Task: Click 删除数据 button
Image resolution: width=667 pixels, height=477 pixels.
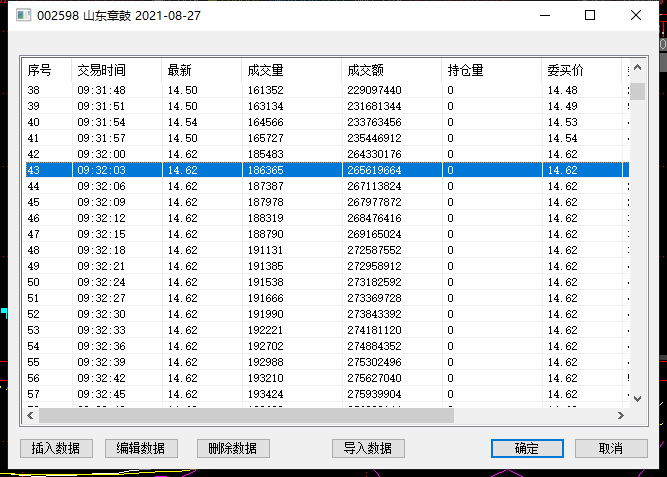Action: click(233, 448)
